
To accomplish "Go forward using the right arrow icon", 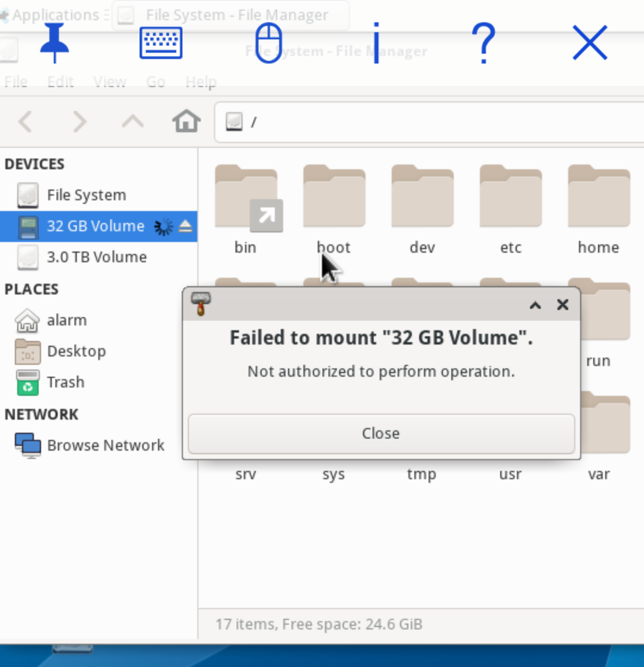I will [x=79, y=122].
